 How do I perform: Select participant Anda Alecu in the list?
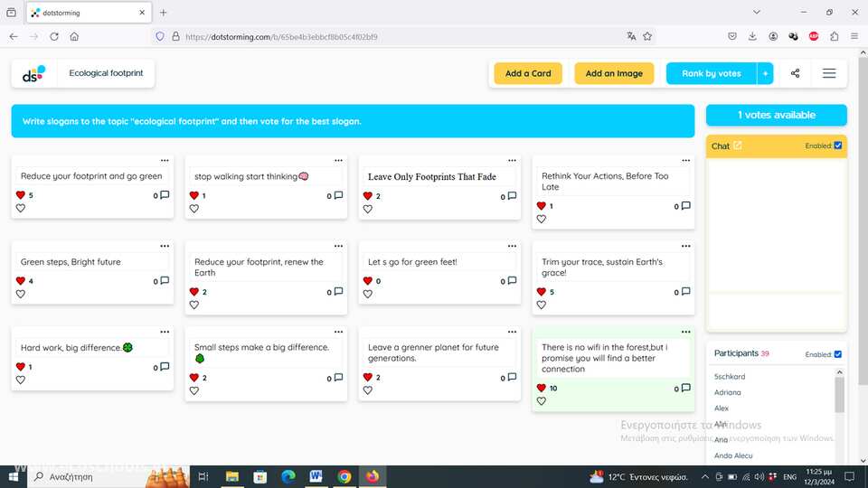733,455
